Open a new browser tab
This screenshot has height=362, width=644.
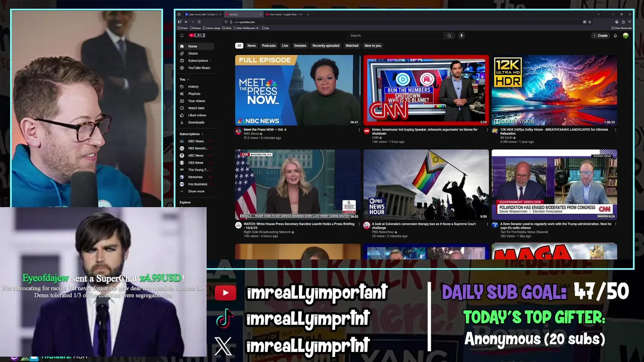coord(308,14)
